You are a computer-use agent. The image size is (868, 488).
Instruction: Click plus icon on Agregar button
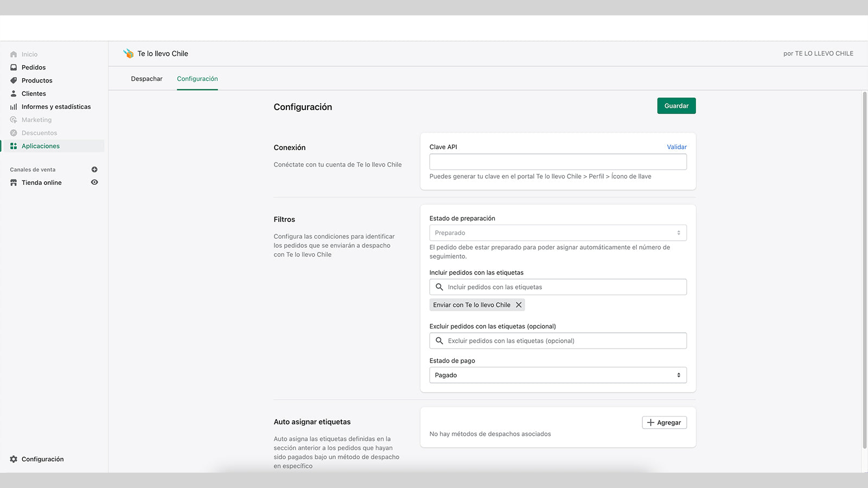(x=650, y=422)
